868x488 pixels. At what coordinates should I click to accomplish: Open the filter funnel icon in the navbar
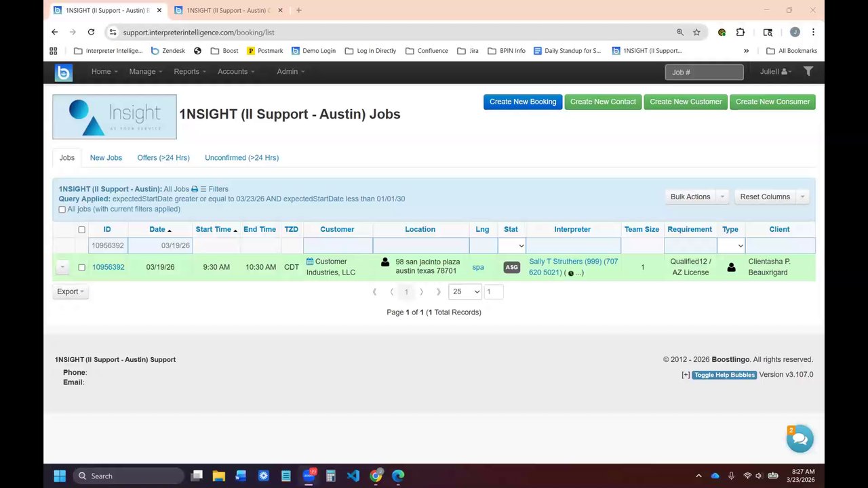point(808,71)
